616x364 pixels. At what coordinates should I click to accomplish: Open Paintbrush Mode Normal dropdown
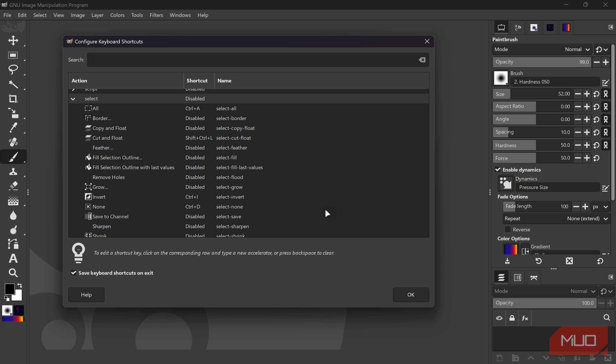coord(577,49)
